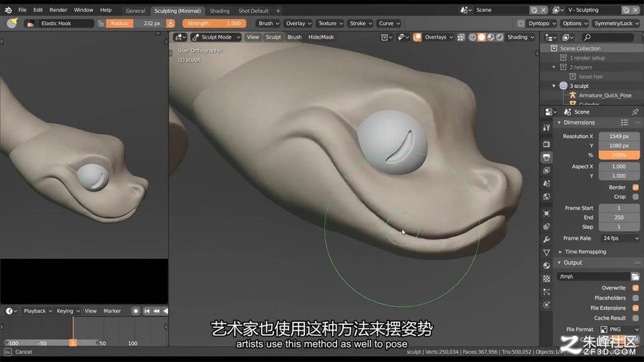Switch to the General workspace tab

(136, 11)
